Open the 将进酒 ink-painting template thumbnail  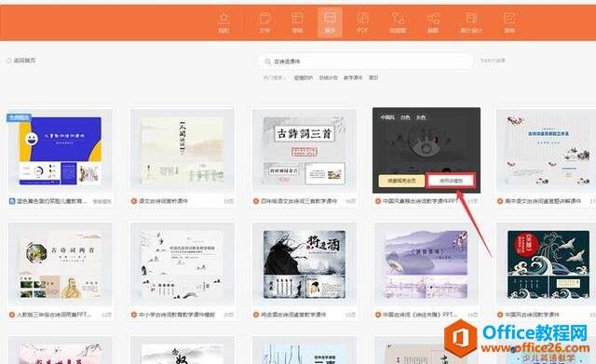[x=305, y=264]
